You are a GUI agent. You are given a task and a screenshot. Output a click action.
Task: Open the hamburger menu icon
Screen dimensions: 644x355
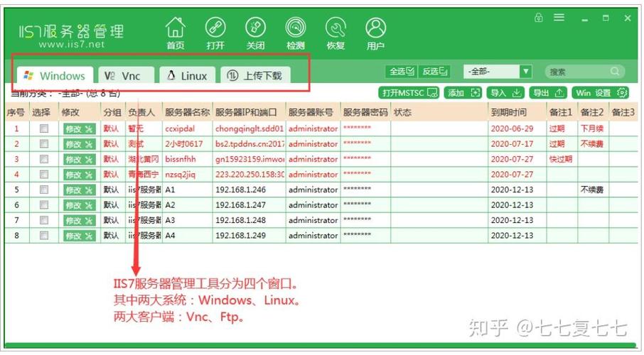tap(559, 18)
